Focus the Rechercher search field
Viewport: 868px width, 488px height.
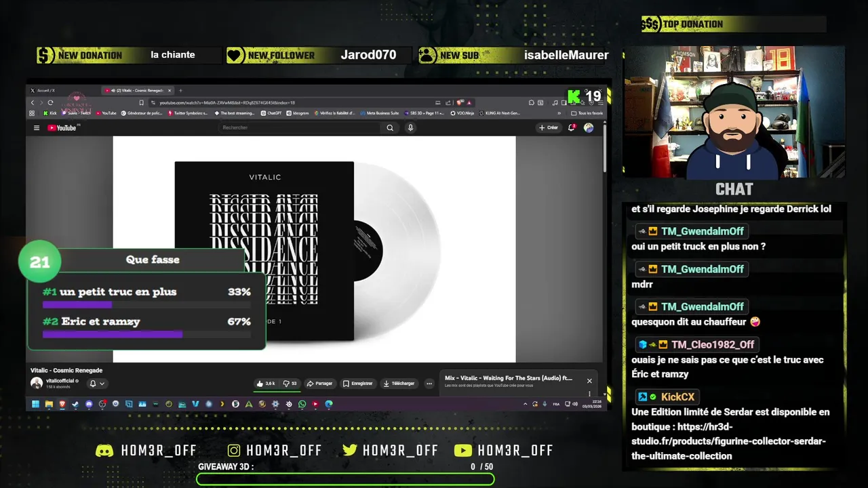[x=300, y=127]
